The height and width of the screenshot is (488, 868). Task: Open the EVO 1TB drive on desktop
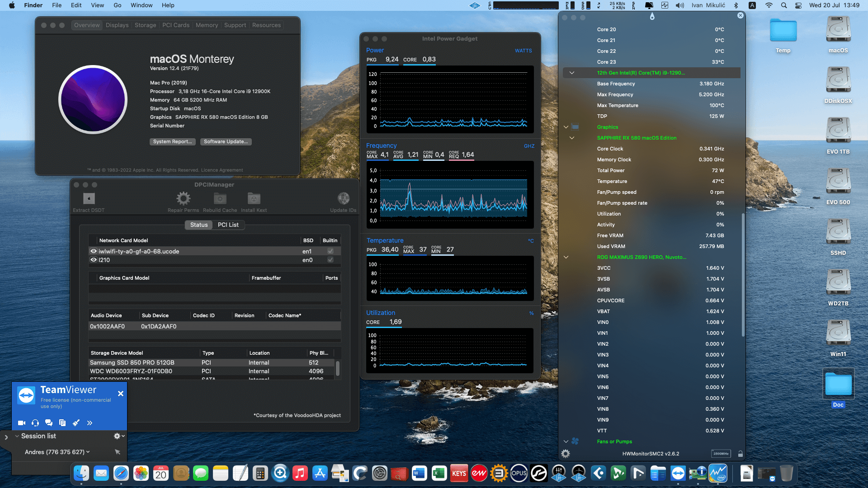(838, 131)
